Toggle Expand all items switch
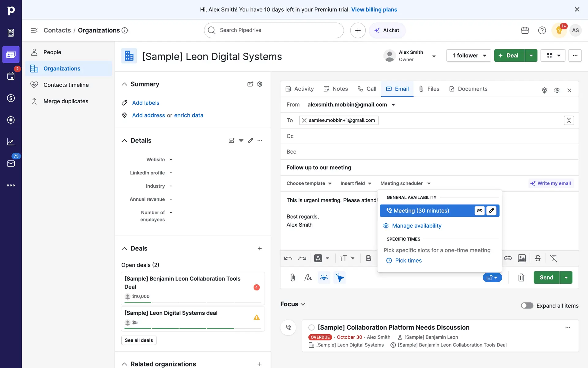The image size is (588, 368). click(x=527, y=305)
